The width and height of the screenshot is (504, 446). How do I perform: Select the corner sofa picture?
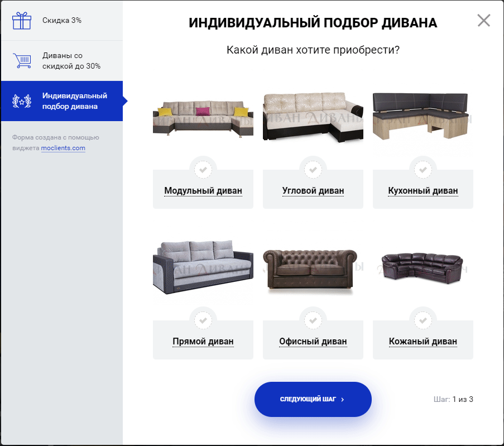click(313, 117)
